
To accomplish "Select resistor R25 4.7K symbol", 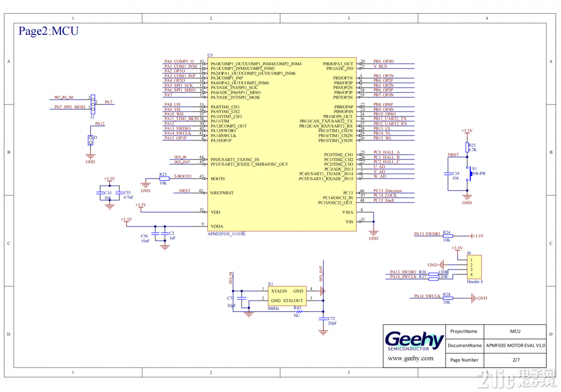I will [x=467, y=148].
